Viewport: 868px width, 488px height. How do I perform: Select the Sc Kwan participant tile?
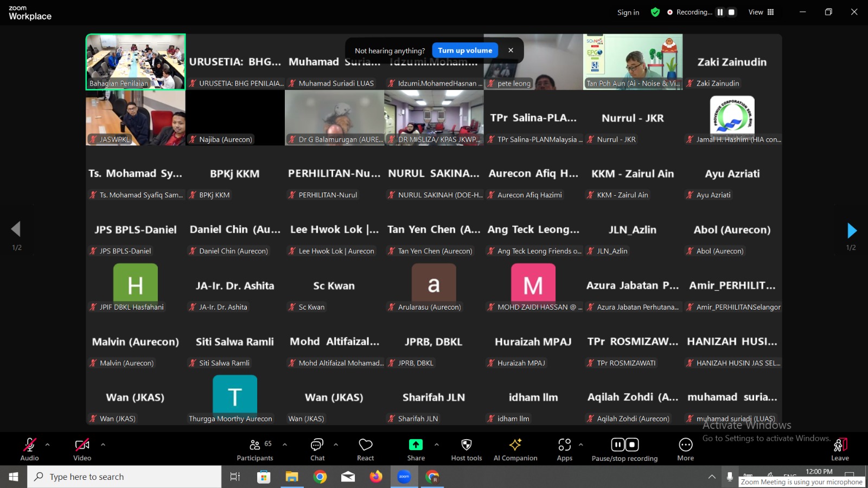point(334,285)
